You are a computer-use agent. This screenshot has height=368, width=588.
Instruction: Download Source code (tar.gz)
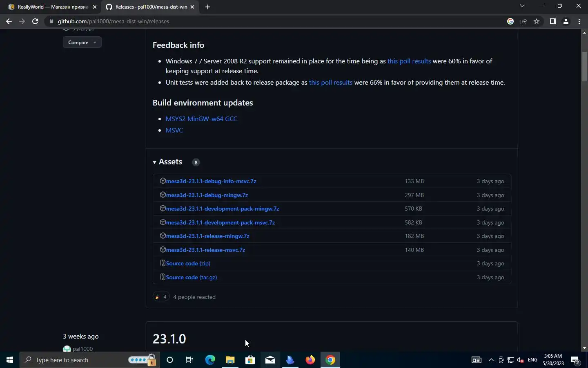pos(192,277)
